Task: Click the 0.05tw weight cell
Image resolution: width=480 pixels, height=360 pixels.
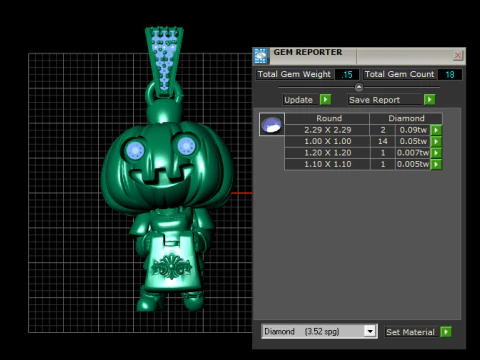Action: pos(413,141)
